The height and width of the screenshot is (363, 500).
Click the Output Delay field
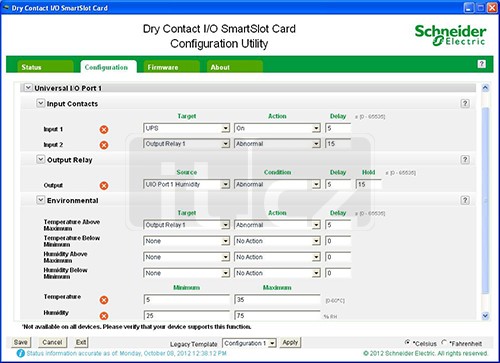pyautogui.click(x=338, y=184)
